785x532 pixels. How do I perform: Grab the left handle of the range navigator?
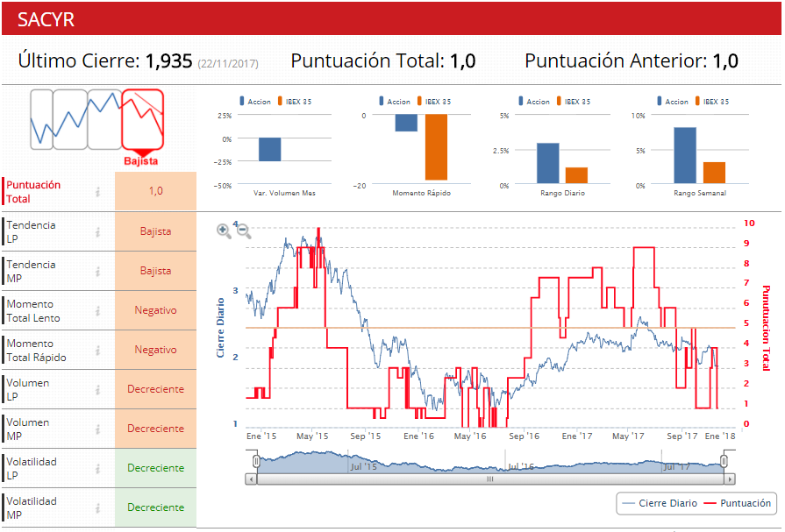point(256,461)
